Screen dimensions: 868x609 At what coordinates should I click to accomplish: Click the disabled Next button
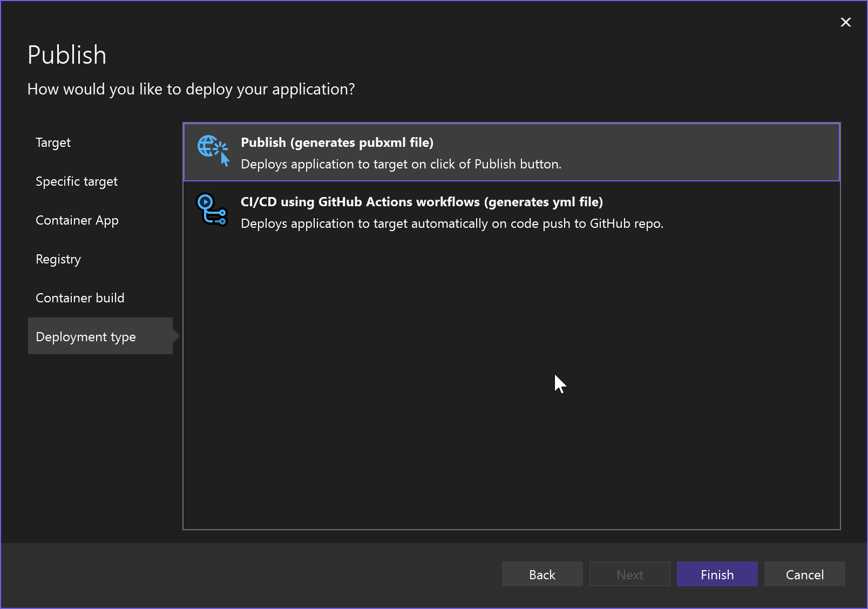pyautogui.click(x=629, y=574)
